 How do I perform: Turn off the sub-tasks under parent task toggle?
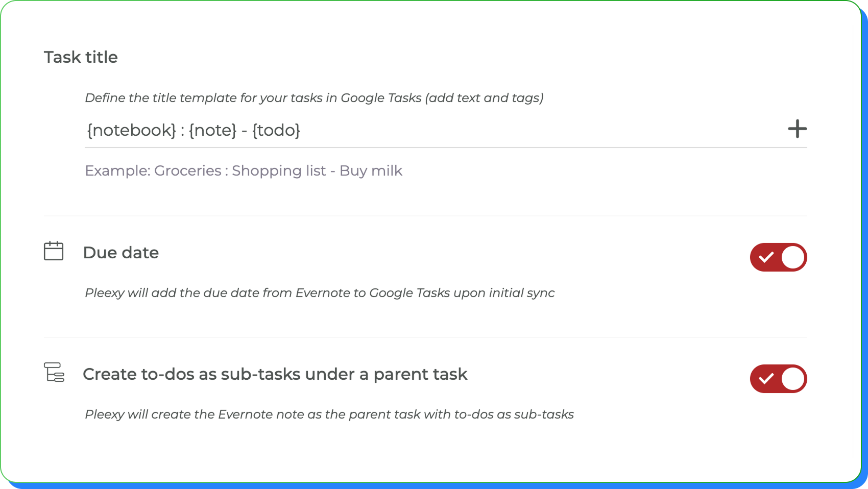(778, 379)
